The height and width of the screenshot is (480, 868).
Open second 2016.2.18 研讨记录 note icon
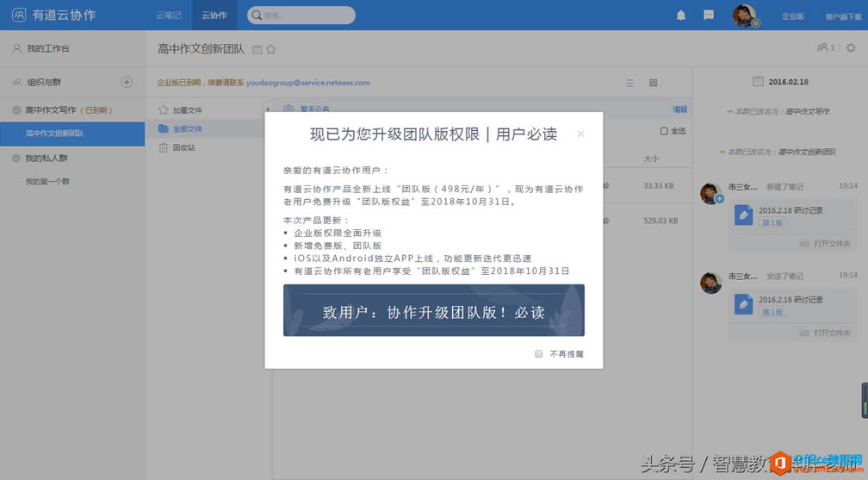click(x=743, y=303)
